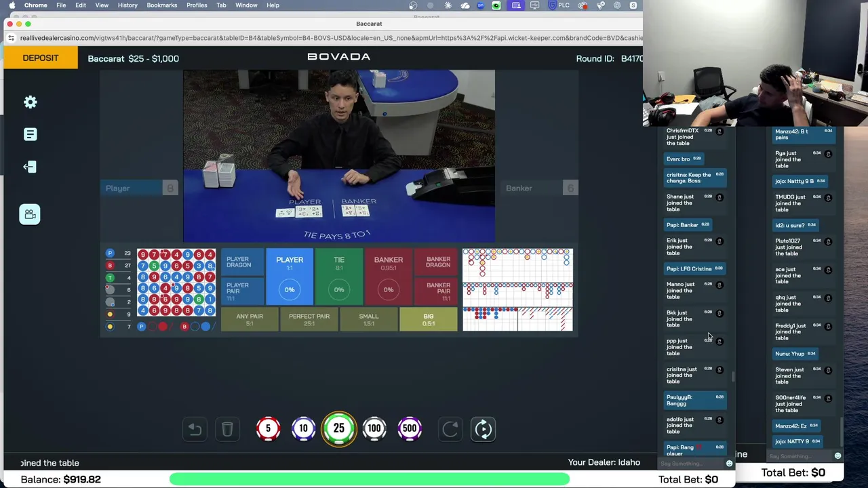Click 'crisitna: Keep the change. Boss' message
The height and width of the screenshot is (488, 868).
pyautogui.click(x=695, y=178)
